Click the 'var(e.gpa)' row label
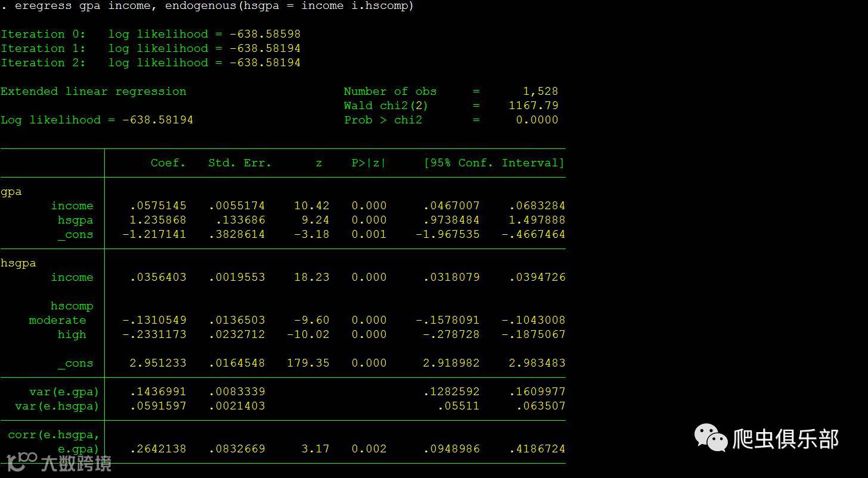 pos(64,392)
